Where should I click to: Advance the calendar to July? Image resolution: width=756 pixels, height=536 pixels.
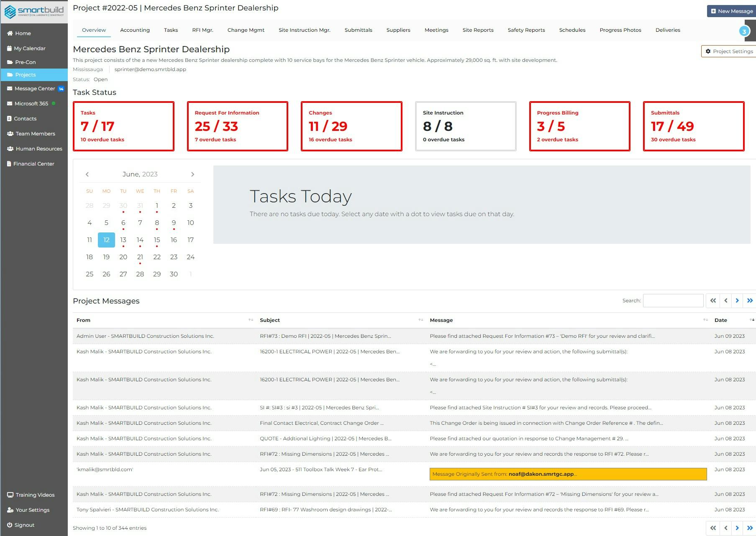(193, 174)
